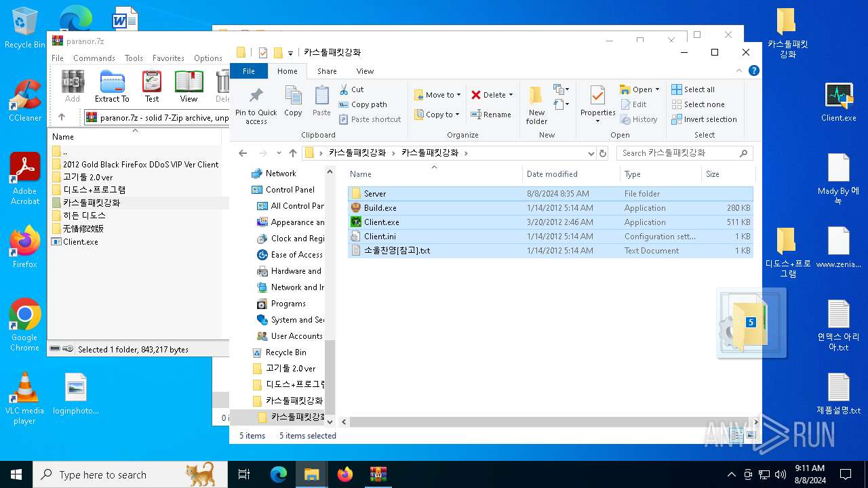Open Move to dropdown

[437, 95]
